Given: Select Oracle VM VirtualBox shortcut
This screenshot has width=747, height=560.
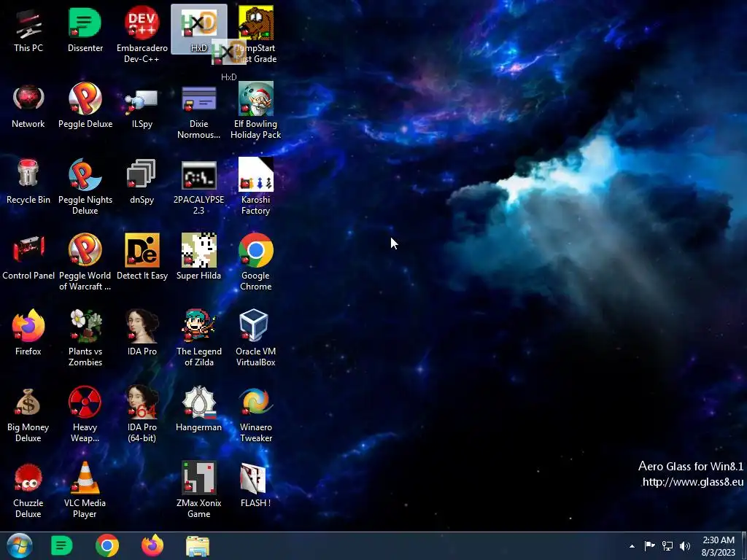Looking at the screenshot, I should point(256,338).
